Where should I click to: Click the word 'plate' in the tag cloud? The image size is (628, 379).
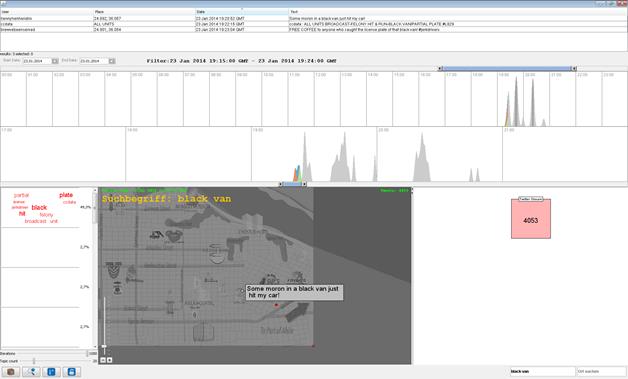66,195
